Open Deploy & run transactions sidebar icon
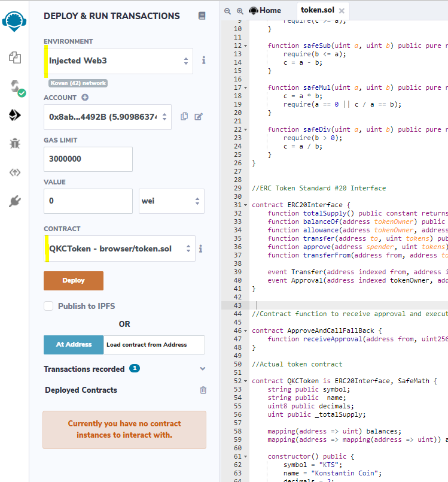Screen dimensions: 448x482 pyautogui.click(x=14, y=115)
